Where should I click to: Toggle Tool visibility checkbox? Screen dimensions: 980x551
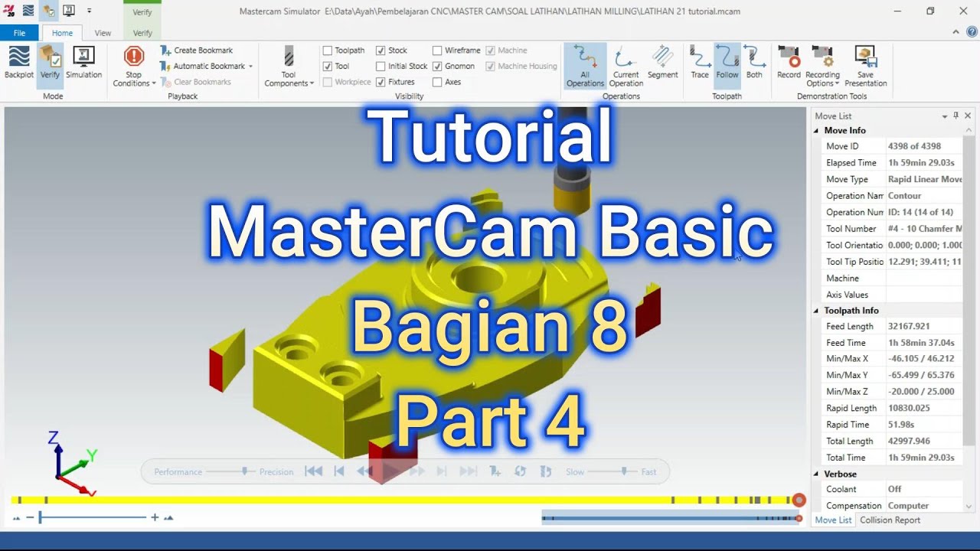click(x=328, y=66)
